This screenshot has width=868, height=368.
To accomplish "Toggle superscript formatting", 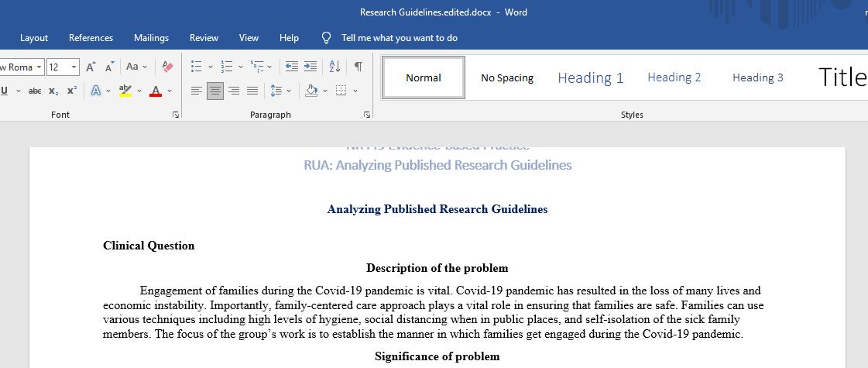I will tap(72, 91).
